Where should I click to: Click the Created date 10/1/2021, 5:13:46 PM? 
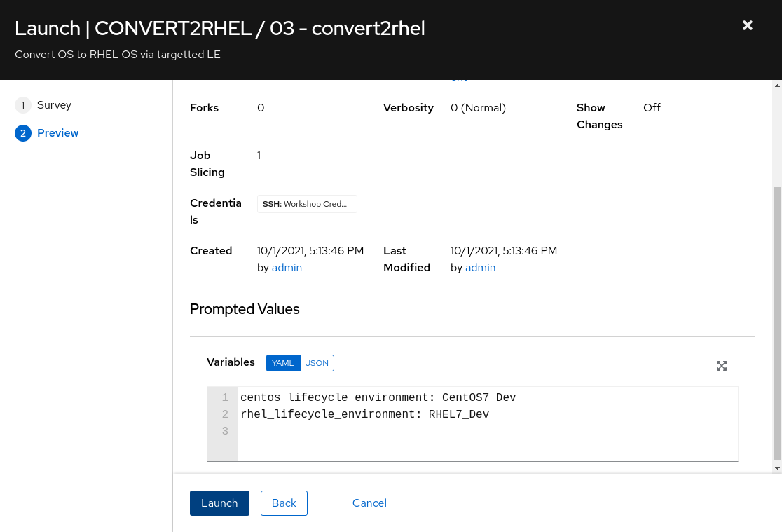pyautogui.click(x=310, y=250)
